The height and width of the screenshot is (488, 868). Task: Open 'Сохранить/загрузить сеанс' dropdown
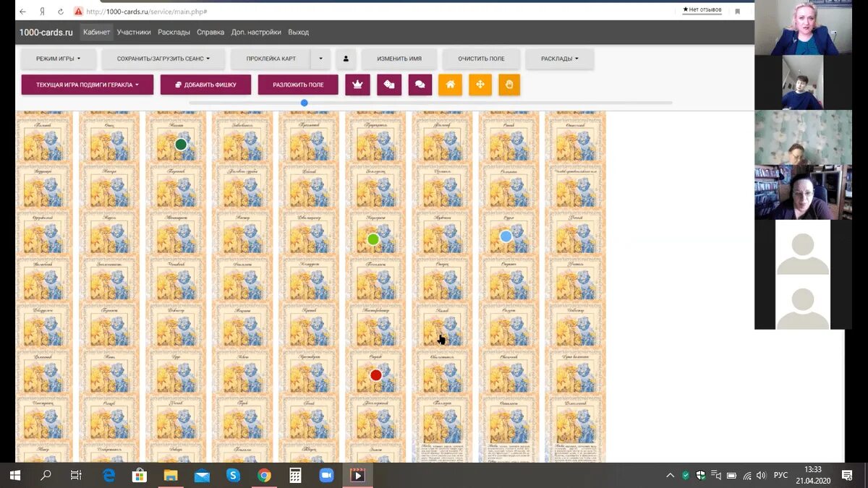point(163,59)
